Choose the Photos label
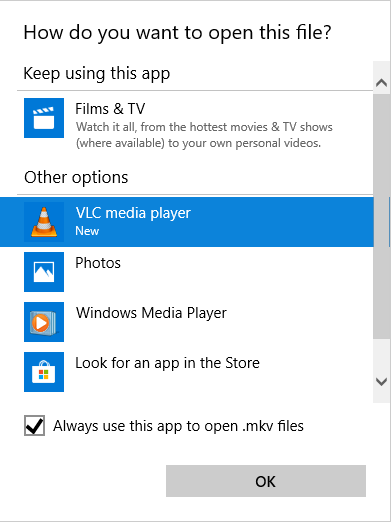Image resolution: width=391 pixels, height=522 pixels. click(98, 263)
